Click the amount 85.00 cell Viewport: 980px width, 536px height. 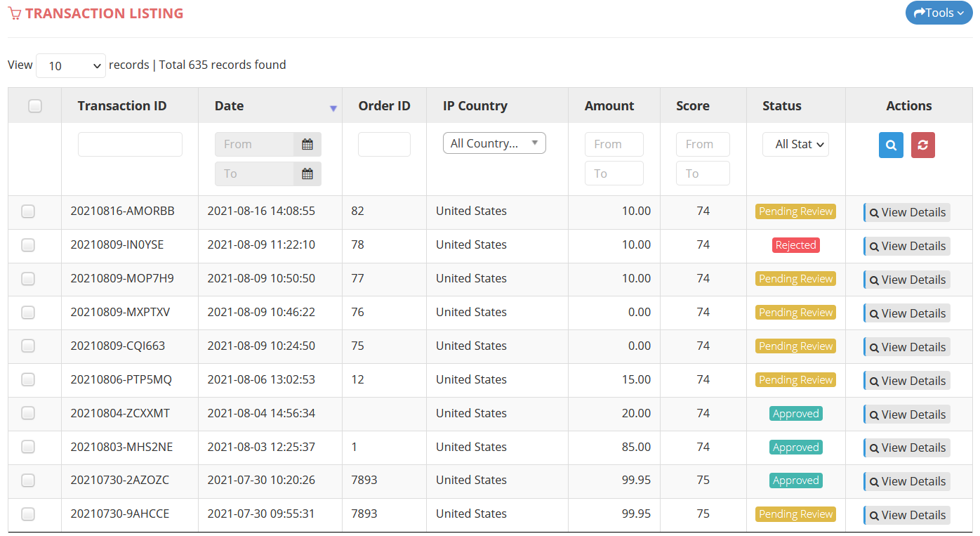636,447
